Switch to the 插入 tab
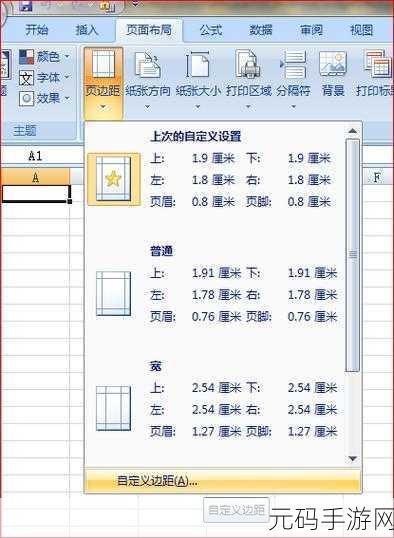The image size is (394, 538). point(87,31)
